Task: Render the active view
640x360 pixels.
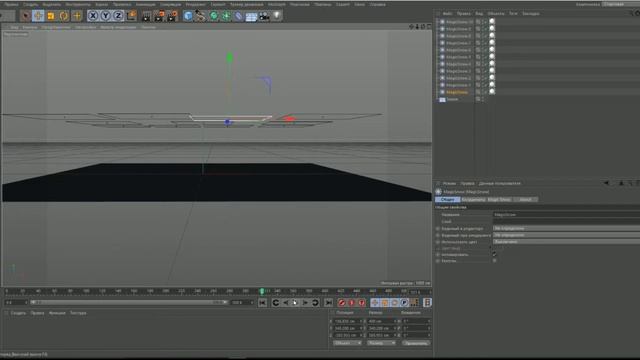Action: (146, 16)
